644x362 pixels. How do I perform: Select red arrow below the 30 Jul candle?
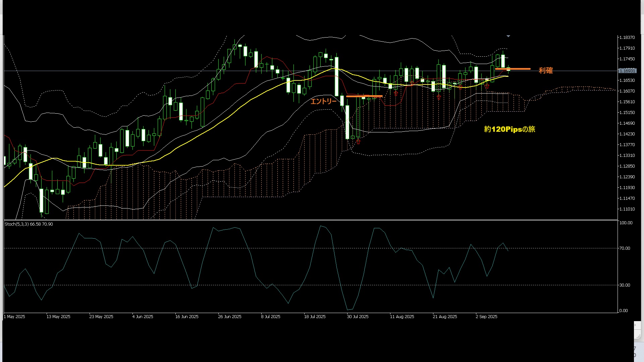click(x=358, y=141)
